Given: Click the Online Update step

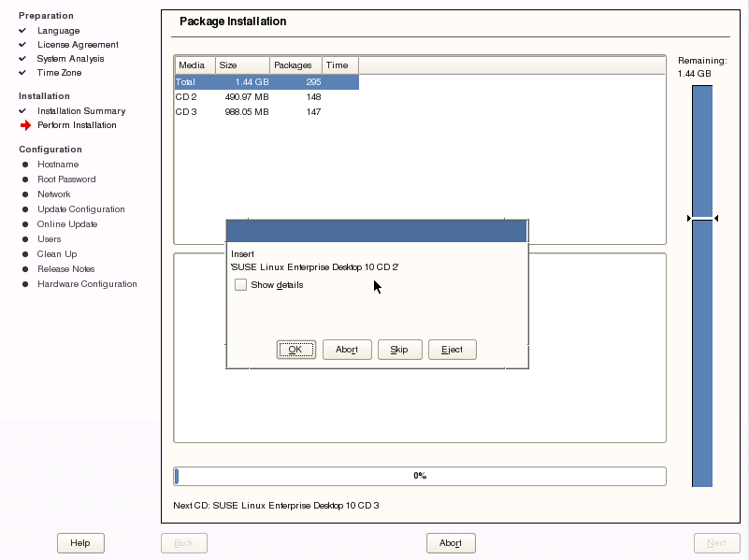Looking at the screenshot, I should click(67, 223).
